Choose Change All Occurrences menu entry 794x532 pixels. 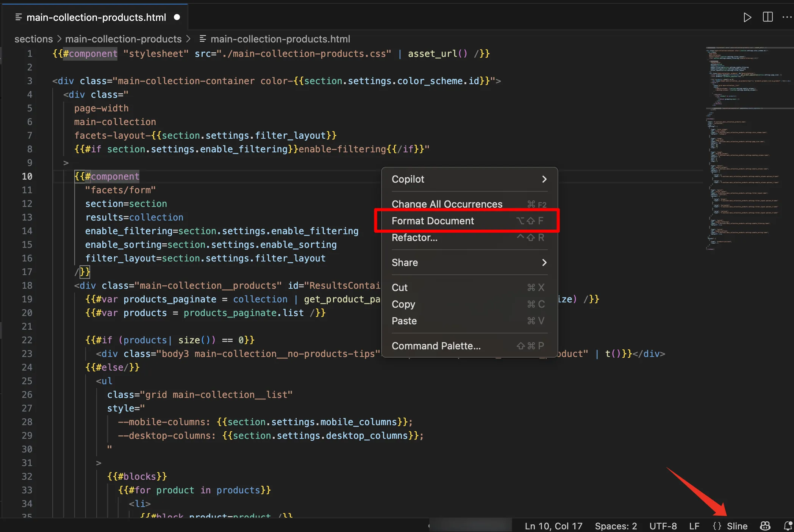[447, 204]
